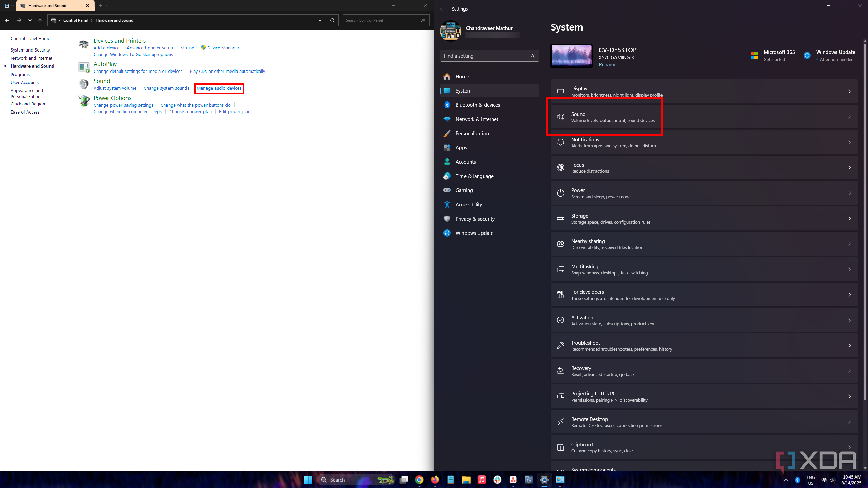Open Edit power plan link
The image size is (868, 488).
coord(235,112)
